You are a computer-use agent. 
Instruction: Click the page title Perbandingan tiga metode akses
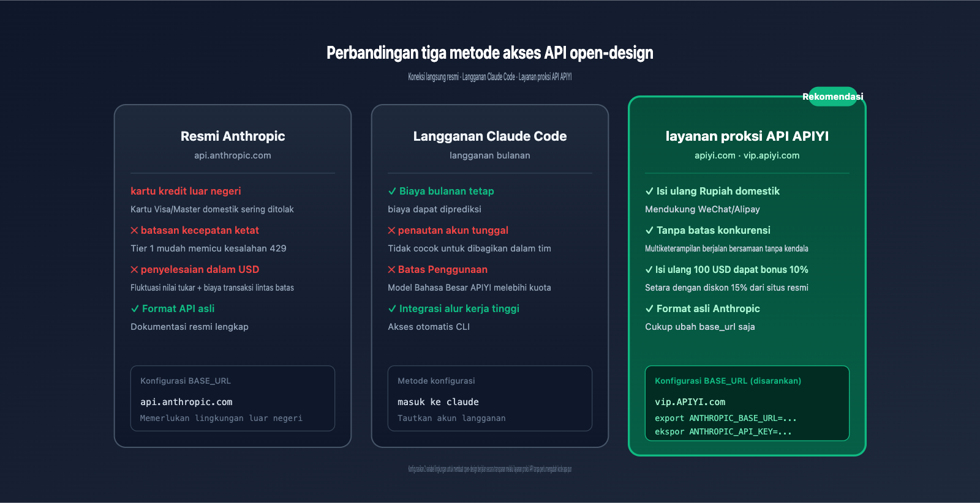pyautogui.click(x=490, y=53)
